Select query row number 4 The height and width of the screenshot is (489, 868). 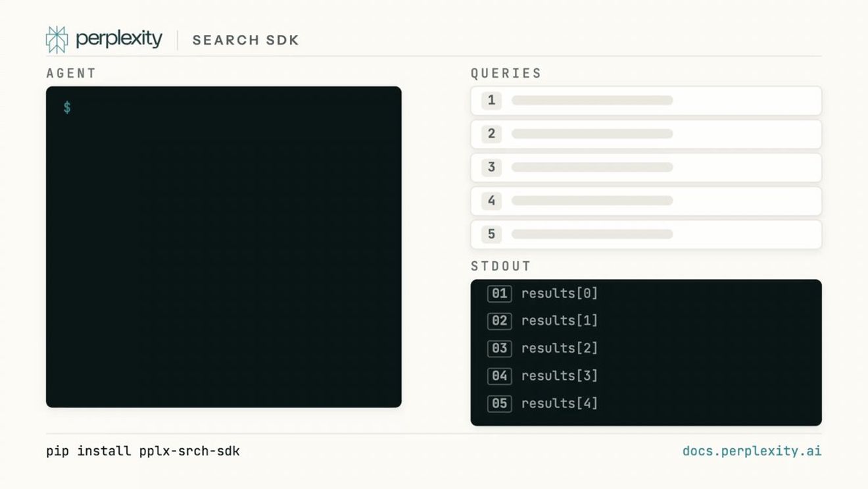pos(646,201)
